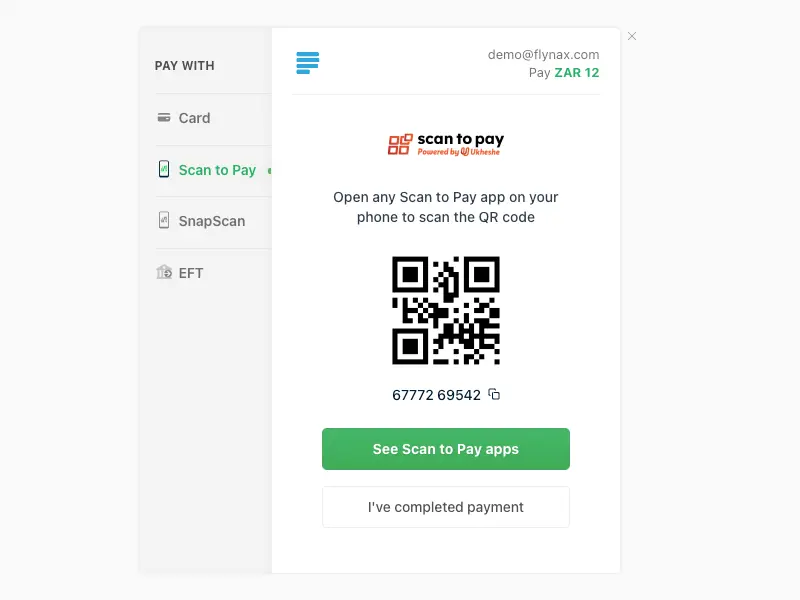800x600 pixels.
Task: Click the QR code image
Action: tap(446, 310)
